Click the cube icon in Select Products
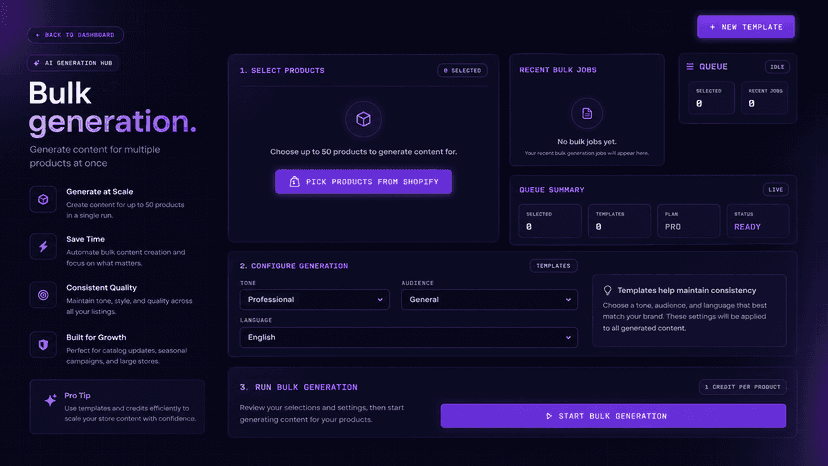The height and width of the screenshot is (466, 828). point(363,119)
